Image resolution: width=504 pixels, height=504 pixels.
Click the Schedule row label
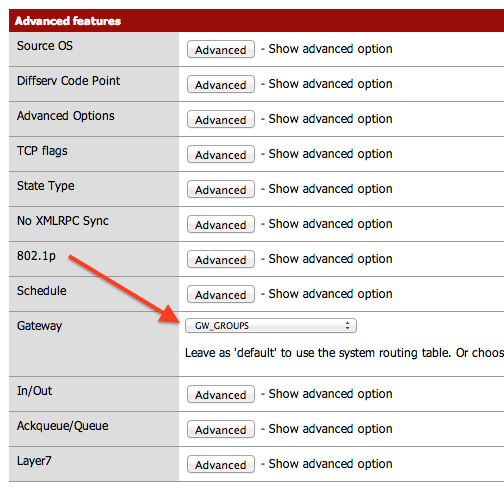coord(42,291)
